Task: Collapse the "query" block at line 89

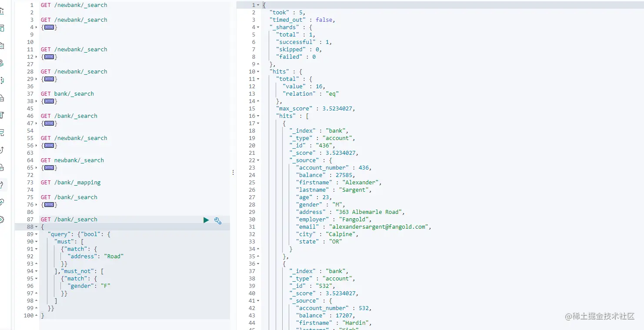Action: (x=37, y=234)
